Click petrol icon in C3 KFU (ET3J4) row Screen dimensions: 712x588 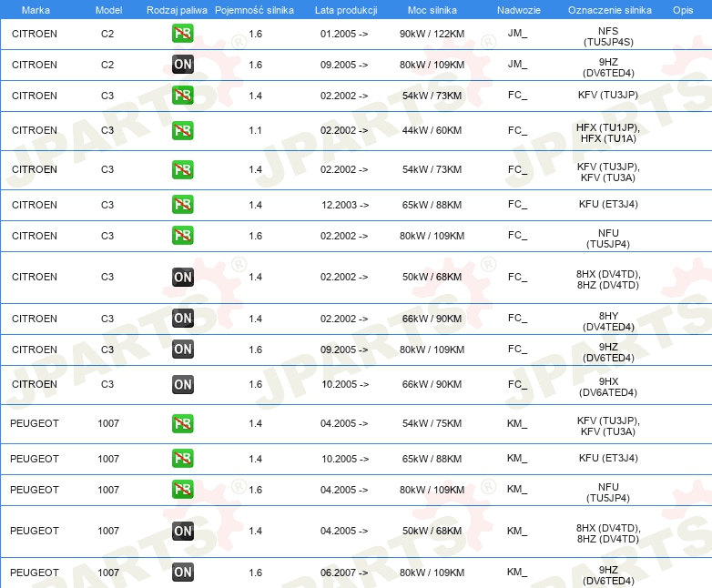(182, 204)
